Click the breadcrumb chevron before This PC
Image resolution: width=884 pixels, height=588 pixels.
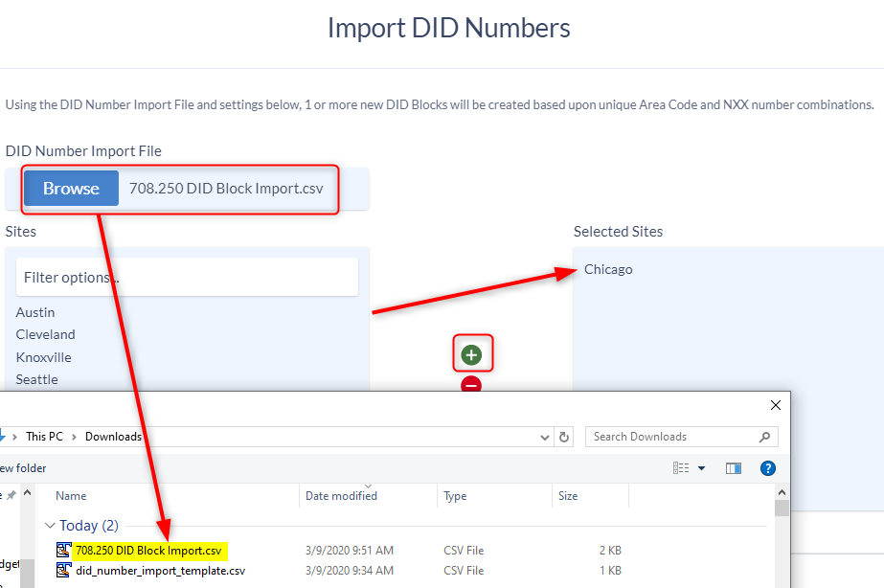coord(14,437)
